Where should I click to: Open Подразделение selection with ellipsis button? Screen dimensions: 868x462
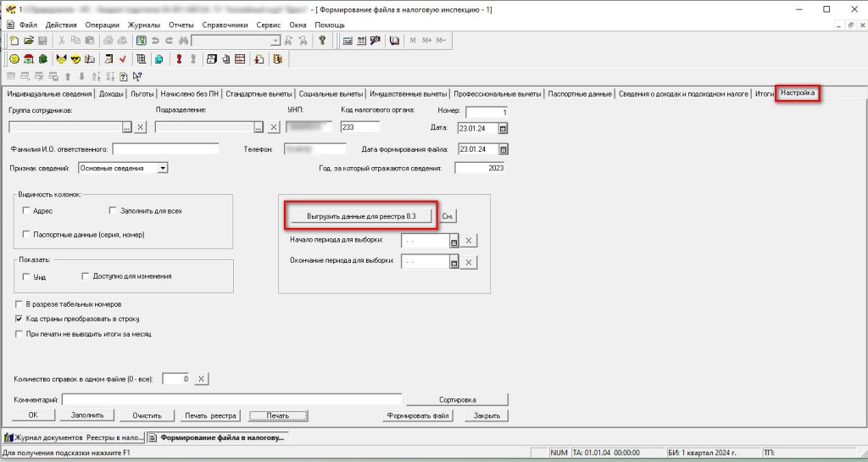pos(259,128)
